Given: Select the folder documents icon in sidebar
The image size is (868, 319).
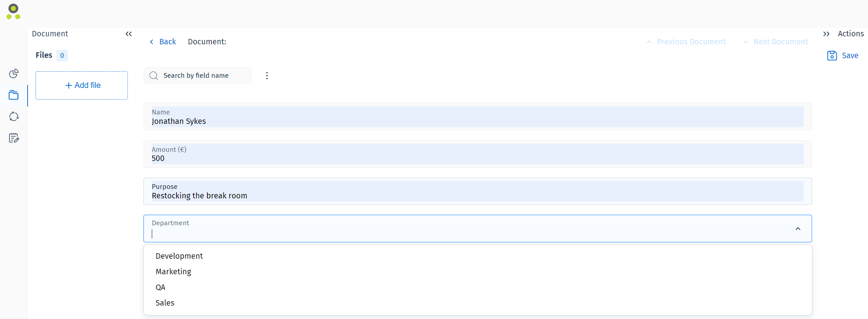Looking at the screenshot, I should click(x=13, y=95).
